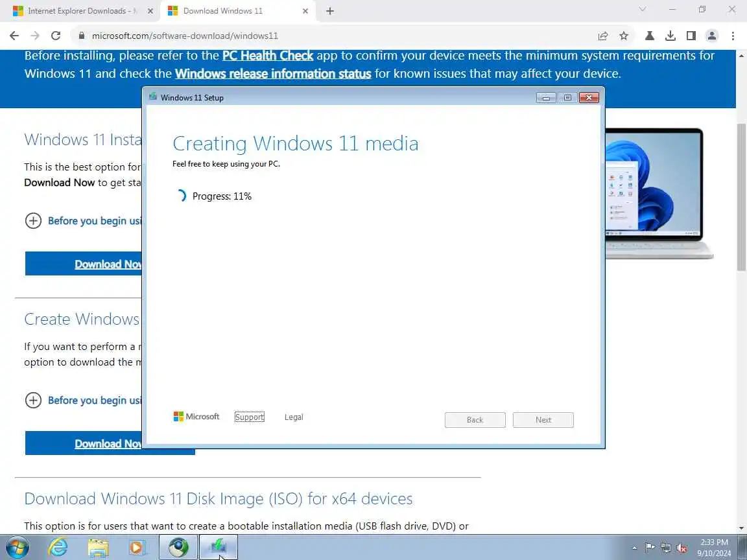Minimize the Windows 11 Setup window
This screenshot has height=560, width=747.
546,98
